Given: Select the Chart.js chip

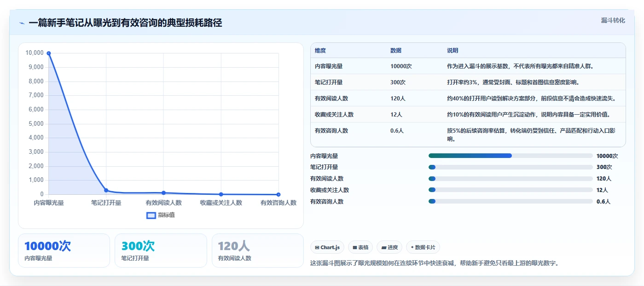Looking at the screenshot, I should 327,247.
